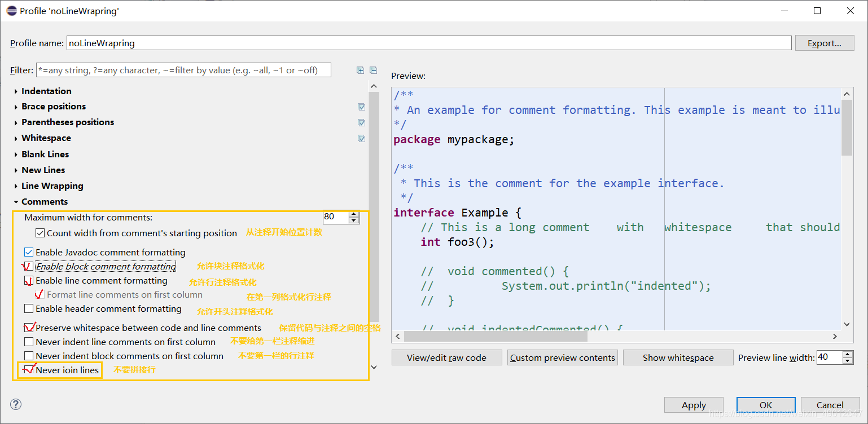Decrease the maximum width for comments
This screenshot has width=868, height=424.
[x=354, y=220]
